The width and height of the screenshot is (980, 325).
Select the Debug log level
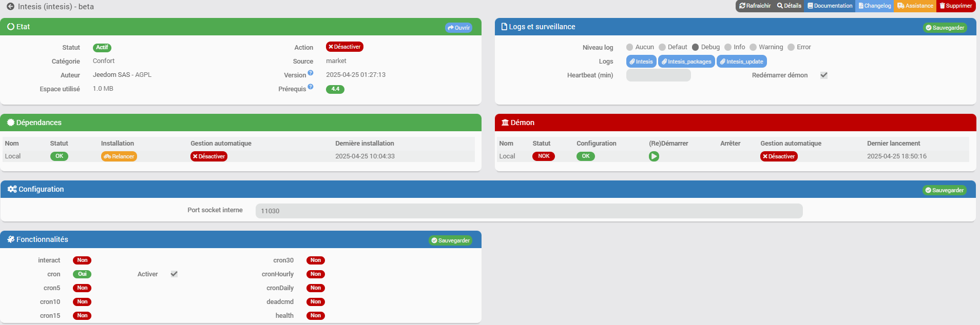pyautogui.click(x=695, y=47)
